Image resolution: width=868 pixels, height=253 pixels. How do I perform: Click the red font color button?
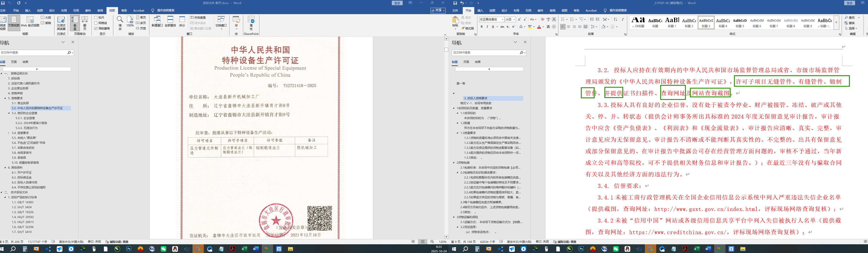(x=539, y=27)
